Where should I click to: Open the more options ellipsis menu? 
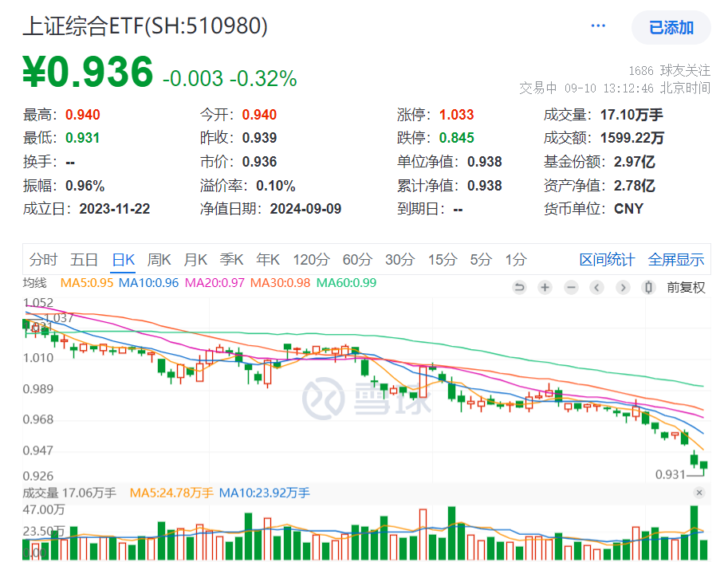pyautogui.click(x=598, y=24)
